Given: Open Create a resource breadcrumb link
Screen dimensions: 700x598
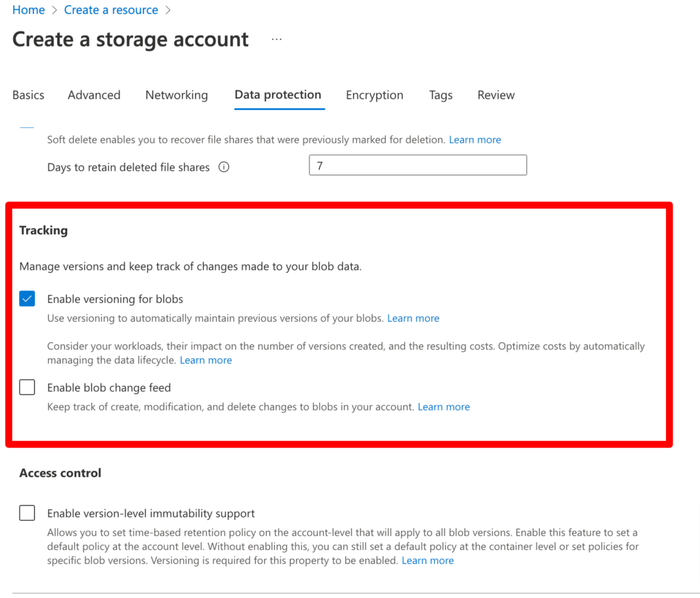Looking at the screenshot, I should pos(111,10).
